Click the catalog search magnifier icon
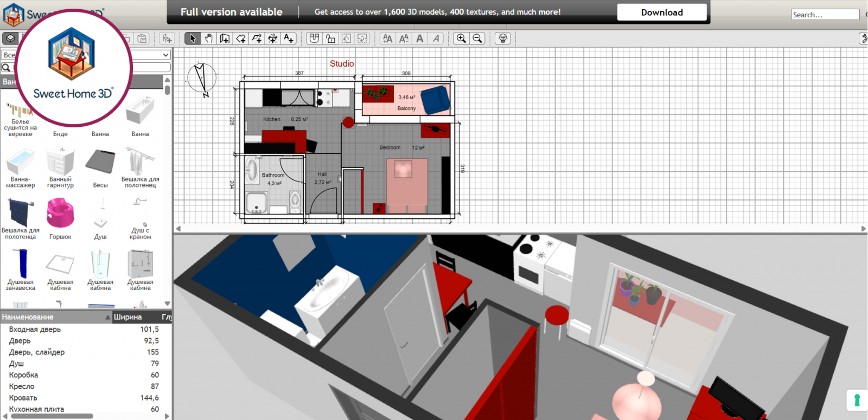 tap(6, 67)
